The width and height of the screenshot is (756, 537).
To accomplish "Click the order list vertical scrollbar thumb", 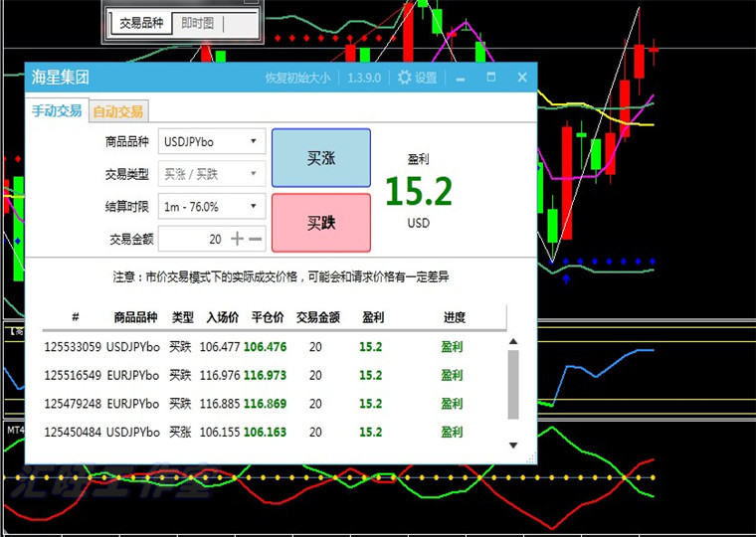I will (x=513, y=384).
